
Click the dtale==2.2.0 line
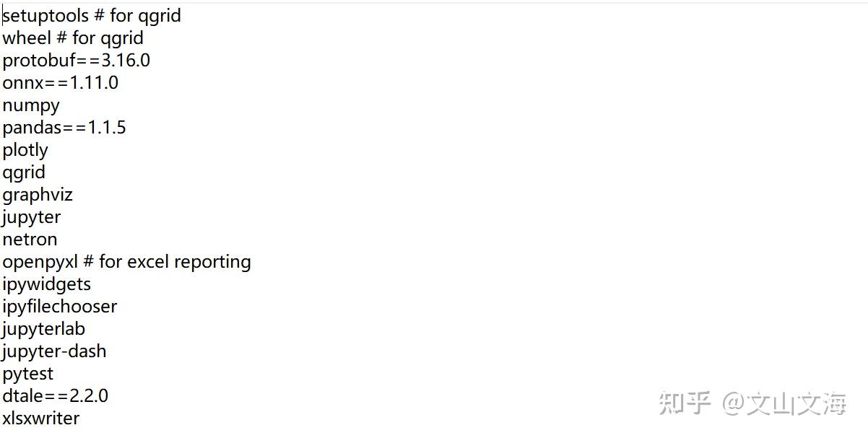55,396
